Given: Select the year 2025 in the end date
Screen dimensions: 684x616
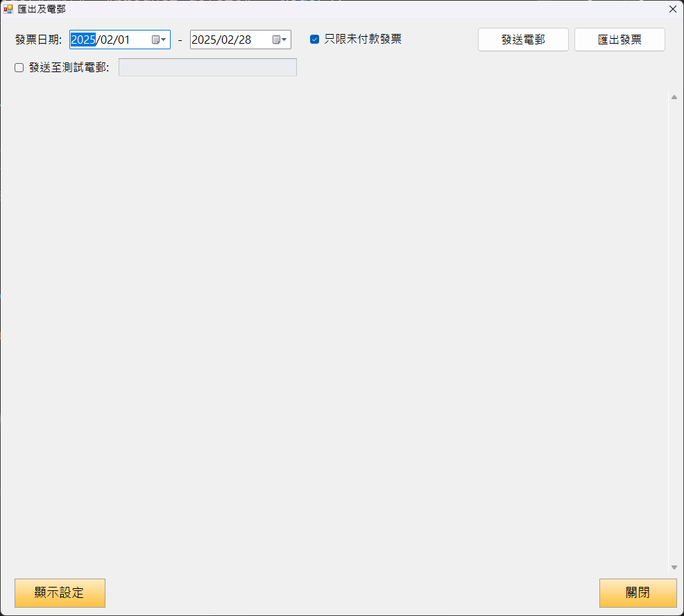Looking at the screenshot, I should [203, 40].
